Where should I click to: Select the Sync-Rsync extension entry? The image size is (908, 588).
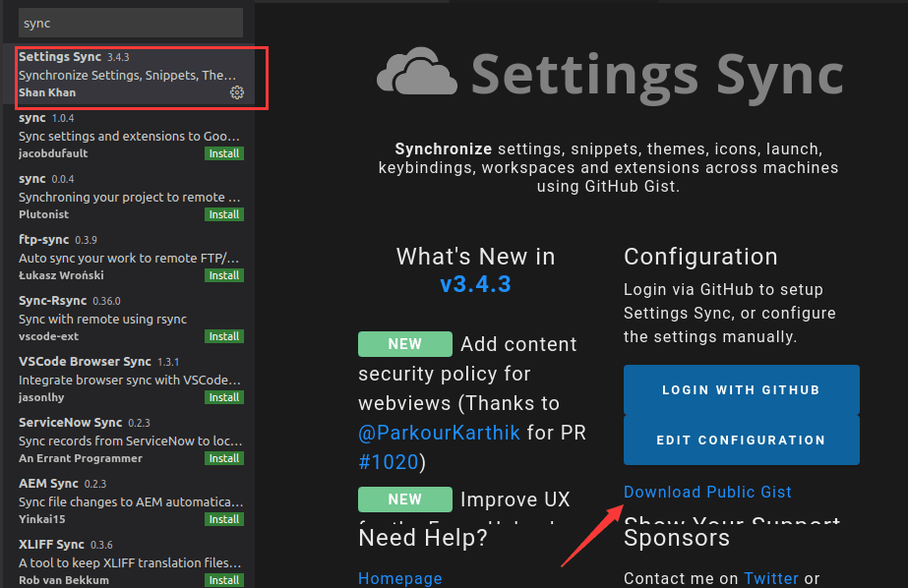(130, 319)
